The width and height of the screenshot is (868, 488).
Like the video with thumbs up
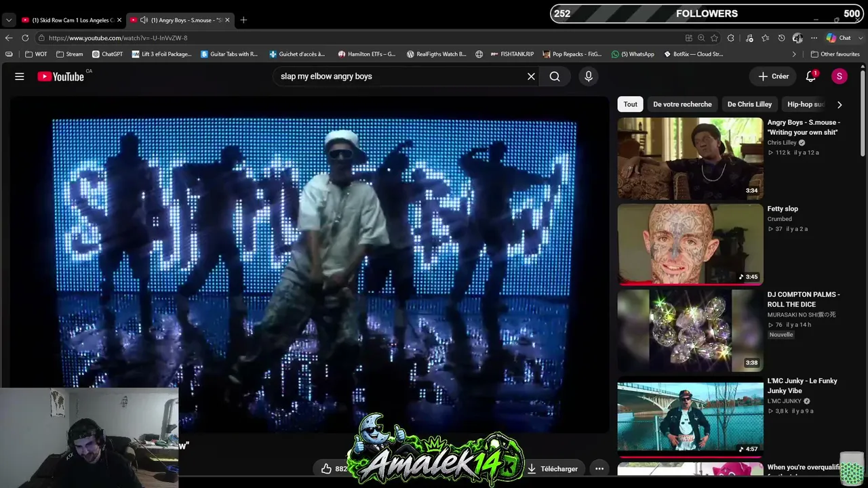tap(327, 468)
